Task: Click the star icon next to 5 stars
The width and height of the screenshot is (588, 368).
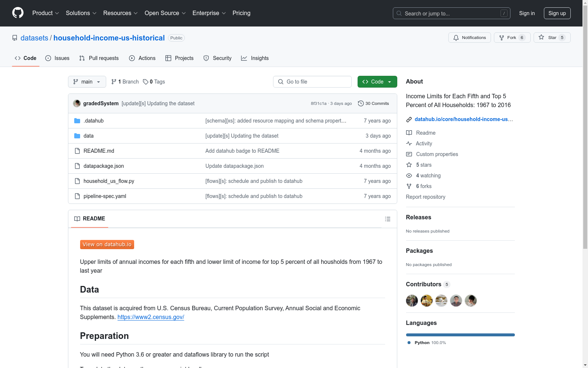Action: coord(409,165)
